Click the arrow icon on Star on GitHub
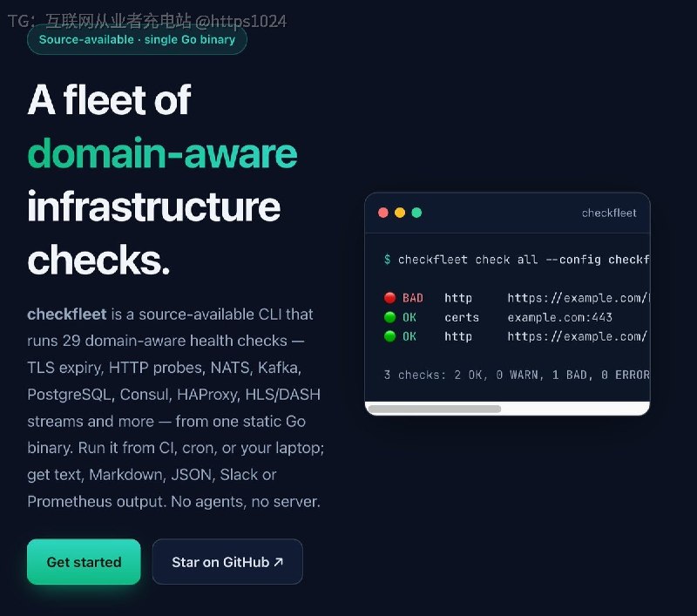697x616 pixels. click(x=279, y=562)
